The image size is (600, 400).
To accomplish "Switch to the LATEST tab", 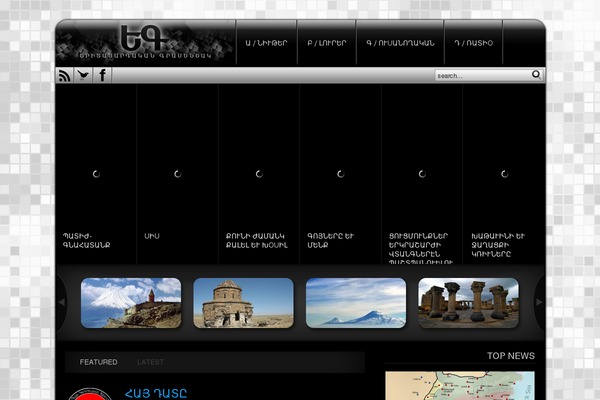I will (x=150, y=362).
